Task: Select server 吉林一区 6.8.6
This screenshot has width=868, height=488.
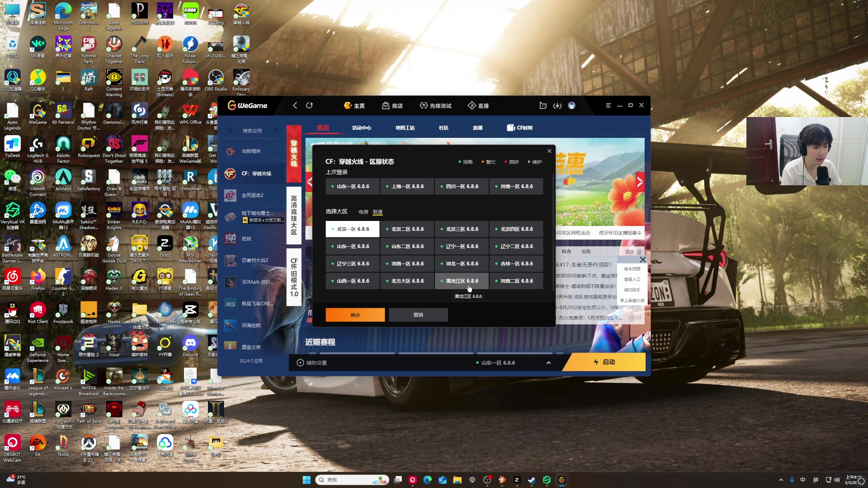Action: [x=516, y=263]
